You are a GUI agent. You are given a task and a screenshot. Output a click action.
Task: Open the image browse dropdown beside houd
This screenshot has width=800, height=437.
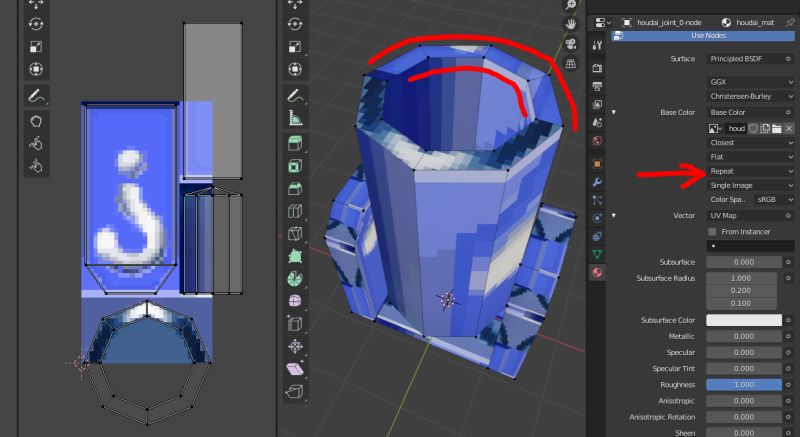click(716, 128)
